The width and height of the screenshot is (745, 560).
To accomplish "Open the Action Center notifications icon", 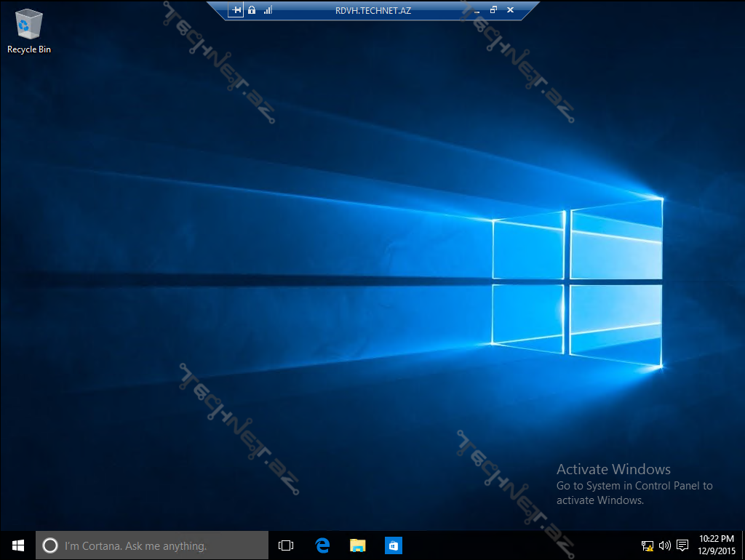I will (x=682, y=545).
